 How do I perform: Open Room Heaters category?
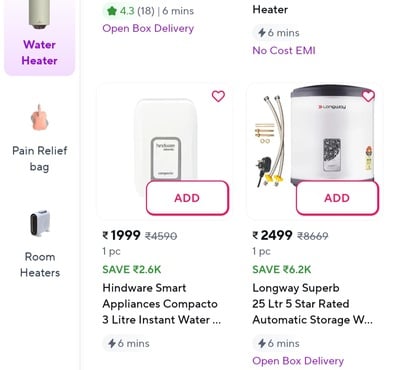(40, 244)
